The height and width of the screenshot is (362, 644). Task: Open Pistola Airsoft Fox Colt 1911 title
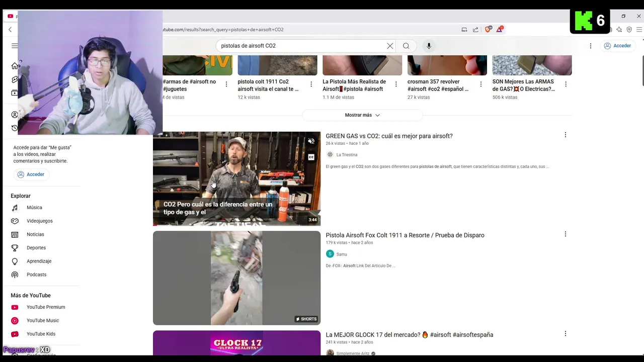[405, 235]
